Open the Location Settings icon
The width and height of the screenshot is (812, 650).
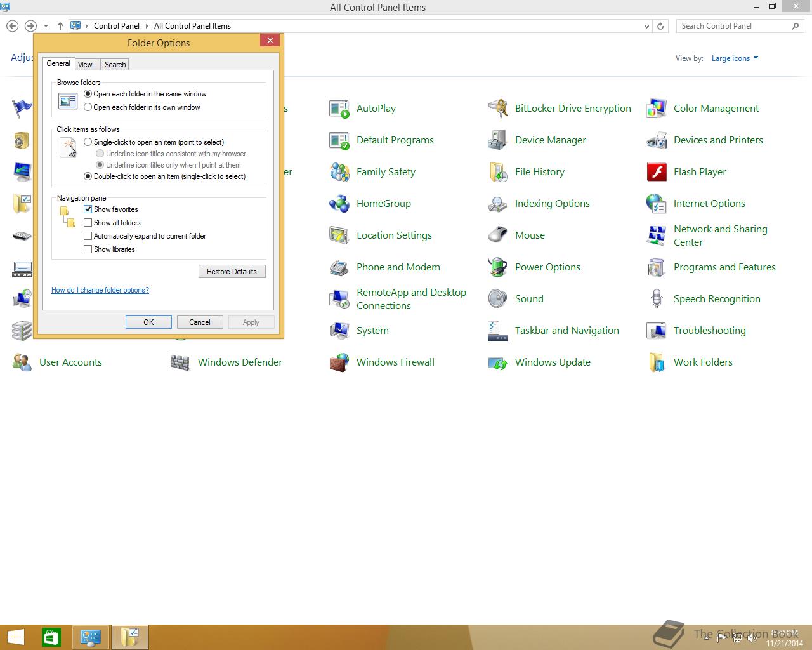point(339,235)
